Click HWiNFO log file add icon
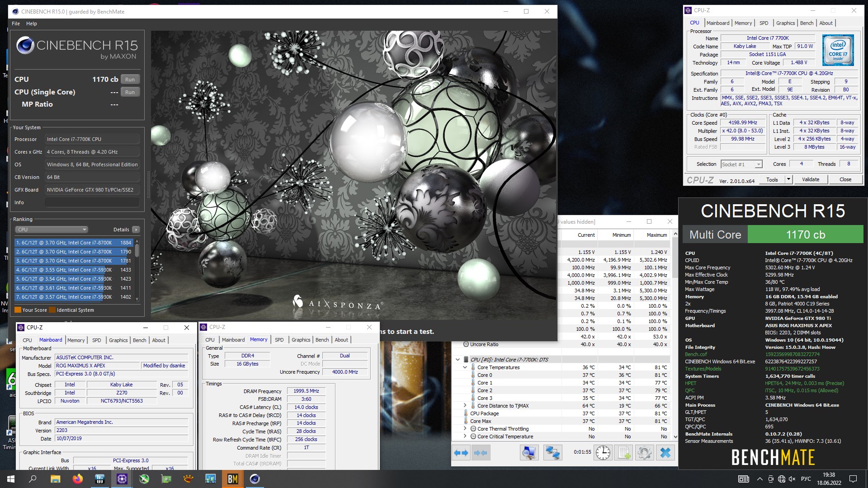 624,452
